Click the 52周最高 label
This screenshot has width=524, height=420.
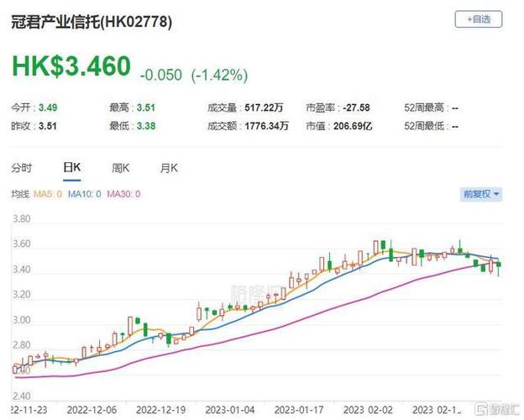424,108
